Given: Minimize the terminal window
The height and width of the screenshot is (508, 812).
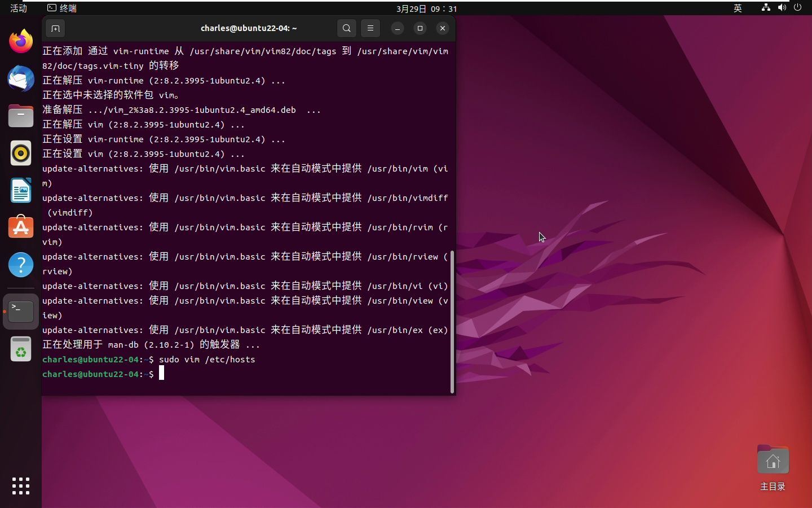Looking at the screenshot, I should (398, 28).
